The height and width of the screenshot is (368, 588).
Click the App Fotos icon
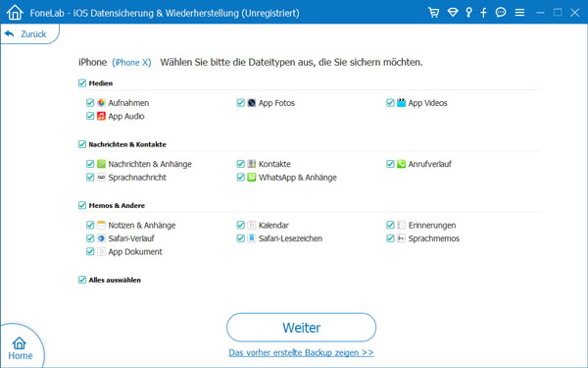252,102
